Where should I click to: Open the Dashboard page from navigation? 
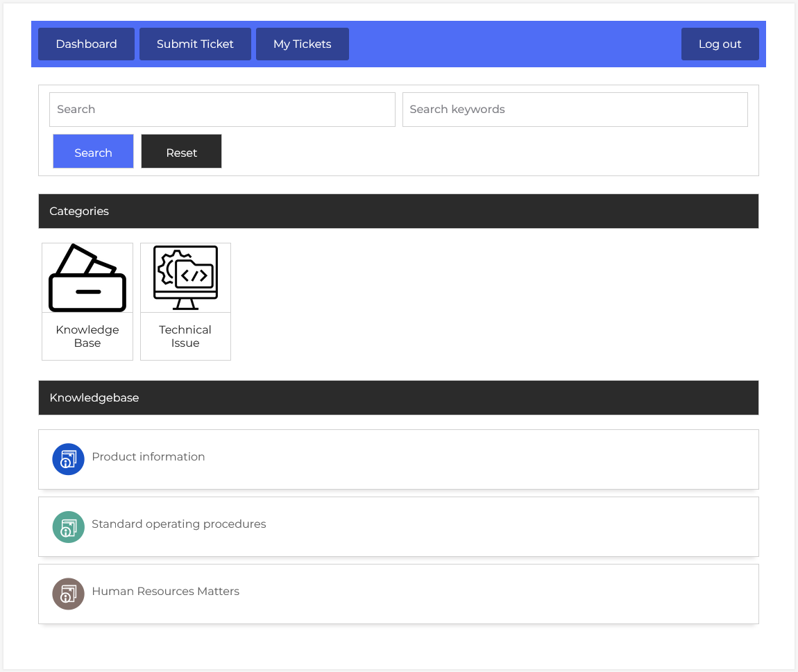(x=86, y=44)
